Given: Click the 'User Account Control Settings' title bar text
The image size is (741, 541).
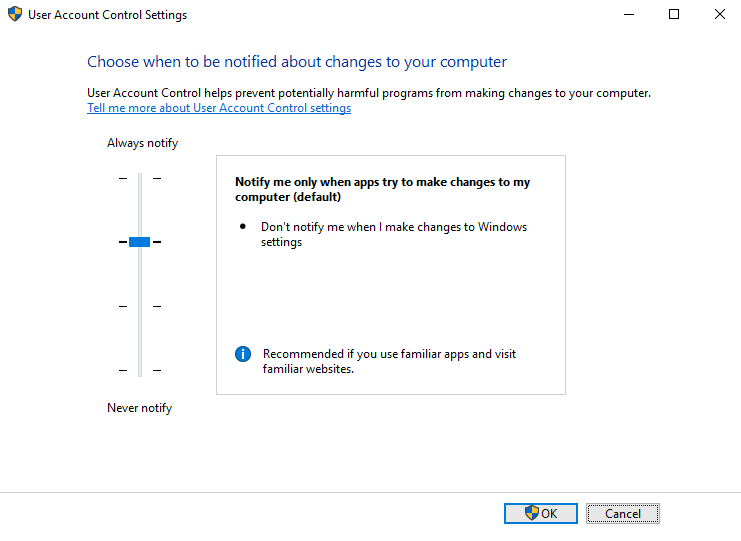Looking at the screenshot, I should [x=109, y=15].
